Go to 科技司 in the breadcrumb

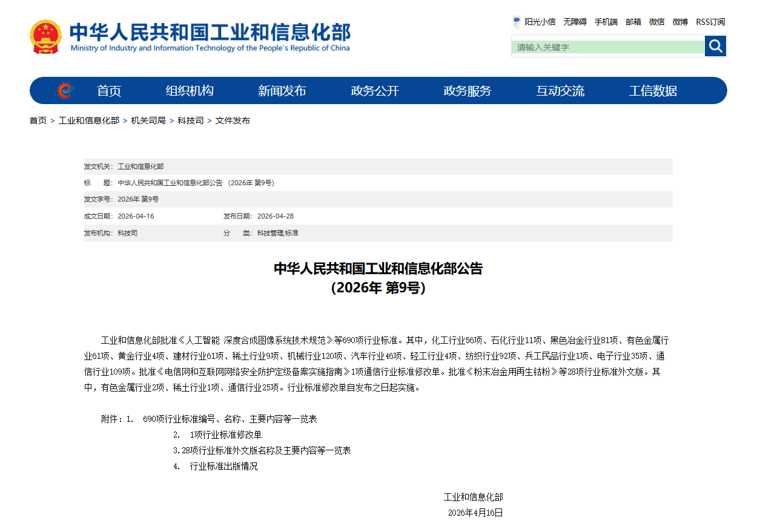click(190, 120)
